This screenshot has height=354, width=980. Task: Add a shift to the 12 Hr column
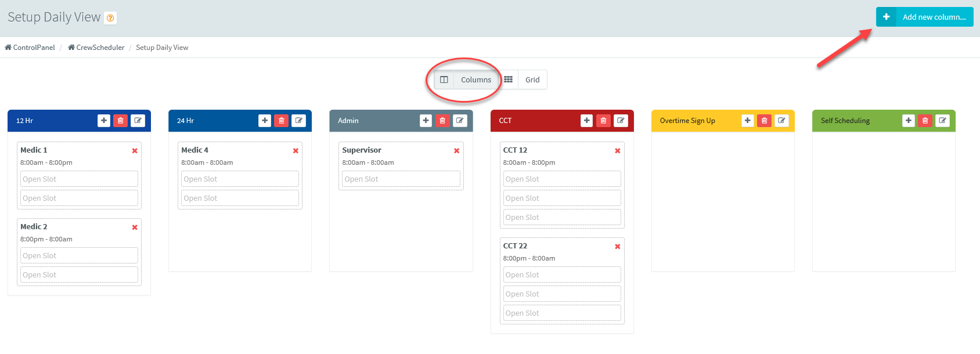104,120
